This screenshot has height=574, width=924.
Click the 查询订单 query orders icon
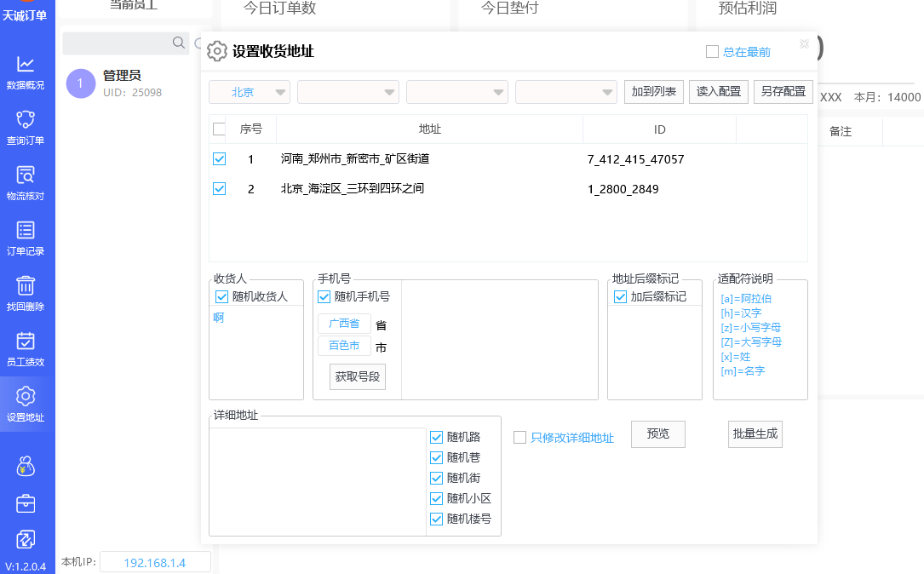tap(26, 120)
